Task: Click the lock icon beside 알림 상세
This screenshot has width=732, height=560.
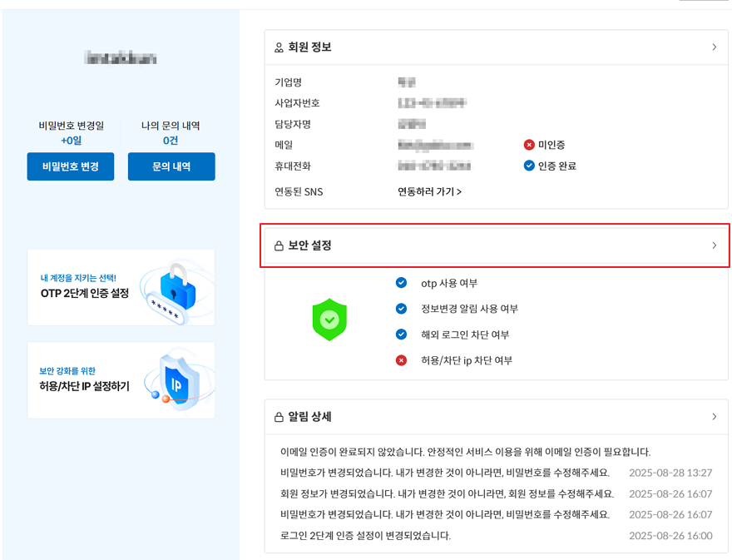Action: (x=279, y=417)
